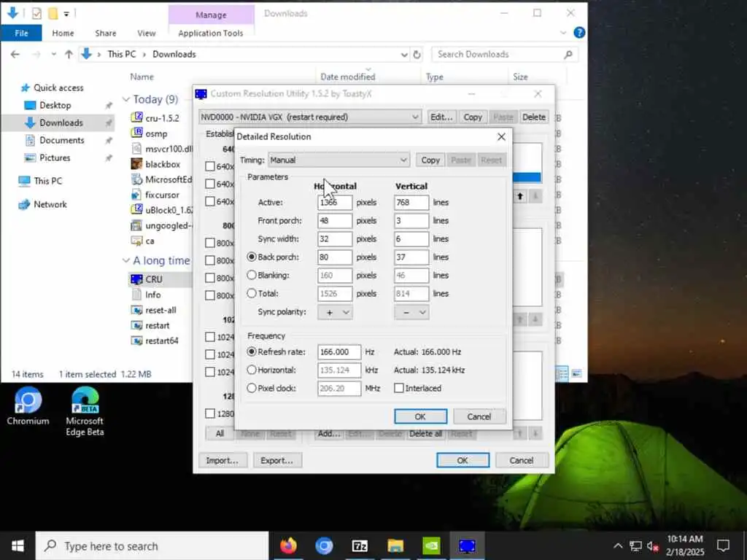Open the Timing dropdown showing Manual
This screenshot has width=747, height=560.
pos(338,160)
